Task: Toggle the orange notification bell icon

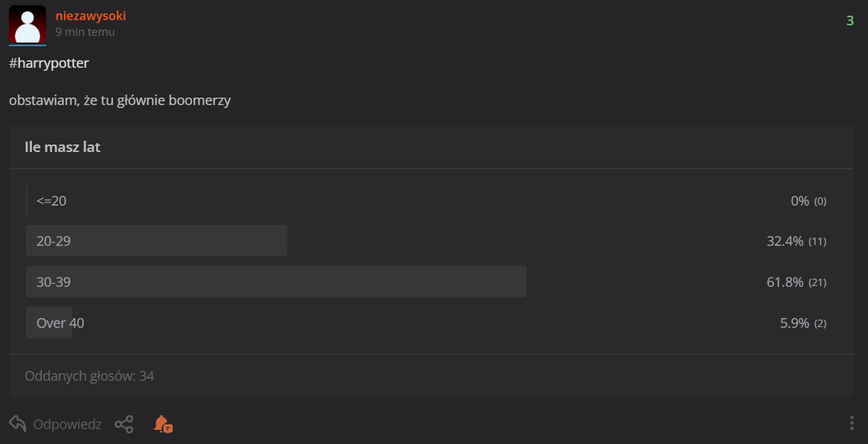Action: coord(163,425)
